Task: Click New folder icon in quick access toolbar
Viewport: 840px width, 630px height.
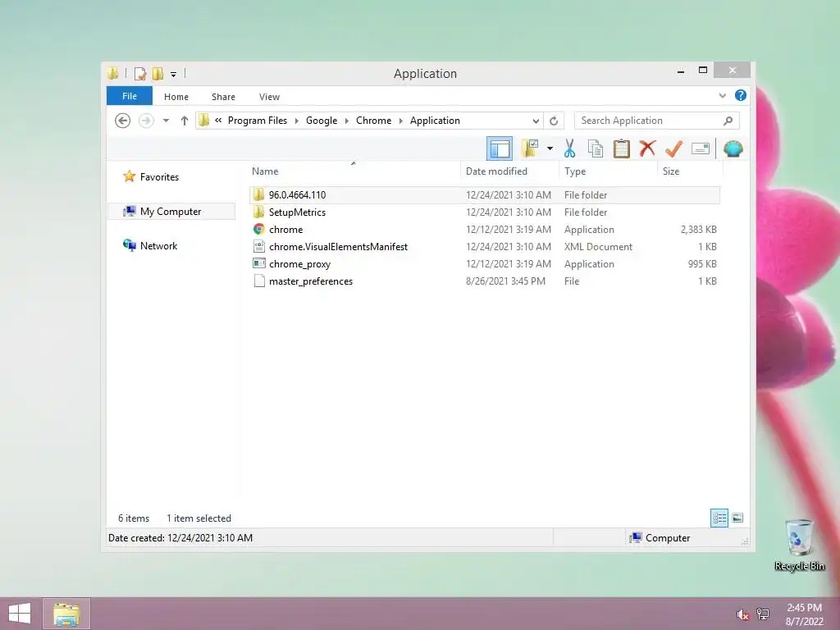Action: 157,73
